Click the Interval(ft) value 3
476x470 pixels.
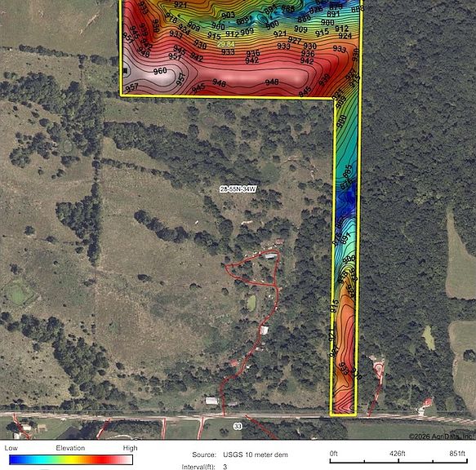(225, 467)
